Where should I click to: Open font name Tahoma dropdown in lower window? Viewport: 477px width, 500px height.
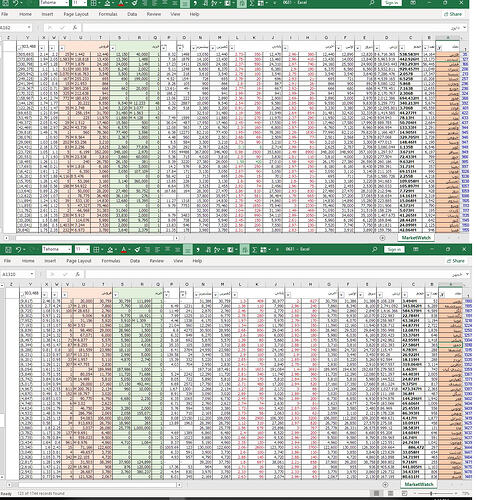[x=69, y=249]
